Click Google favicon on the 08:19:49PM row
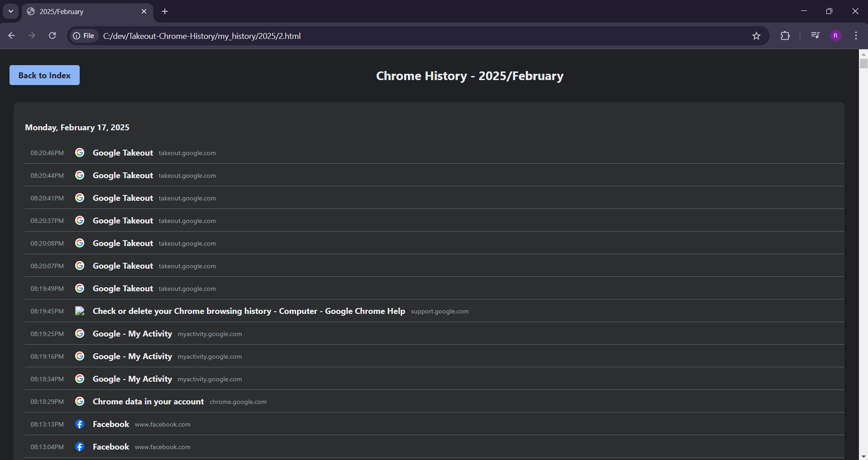 tap(80, 288)
